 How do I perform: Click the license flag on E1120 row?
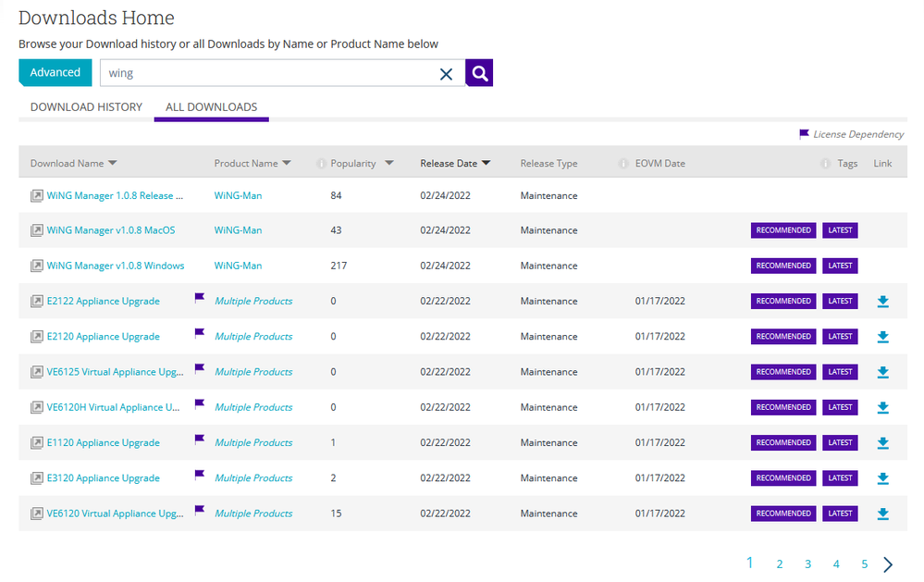tap(199, 440)
